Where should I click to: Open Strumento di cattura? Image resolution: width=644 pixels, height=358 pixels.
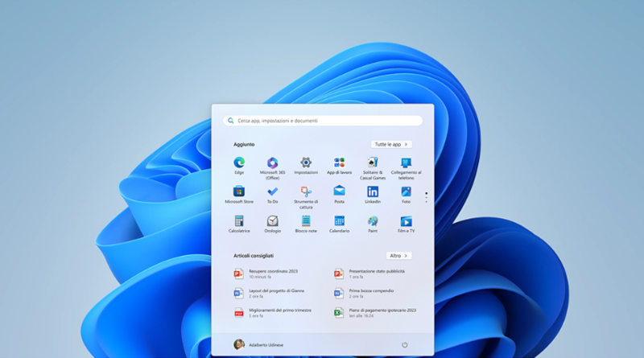tap(306, 197)
